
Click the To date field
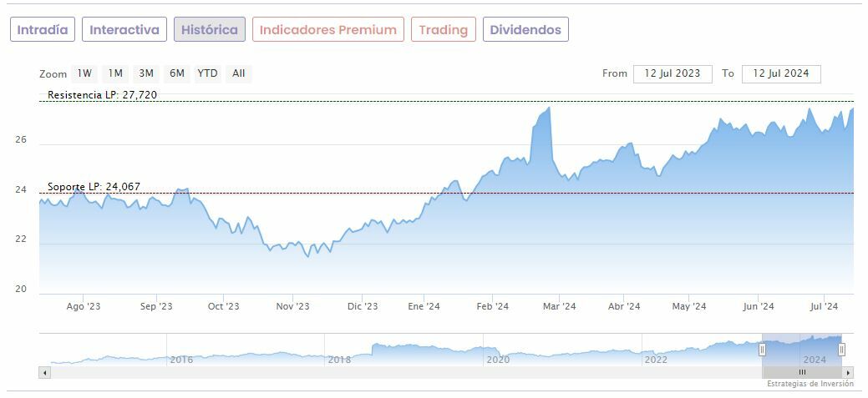pos(781,73)
